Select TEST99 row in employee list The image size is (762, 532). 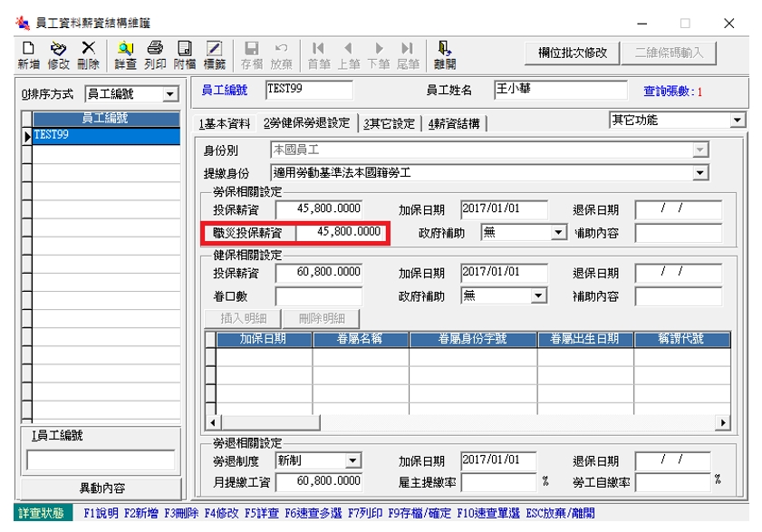point(105,135)
